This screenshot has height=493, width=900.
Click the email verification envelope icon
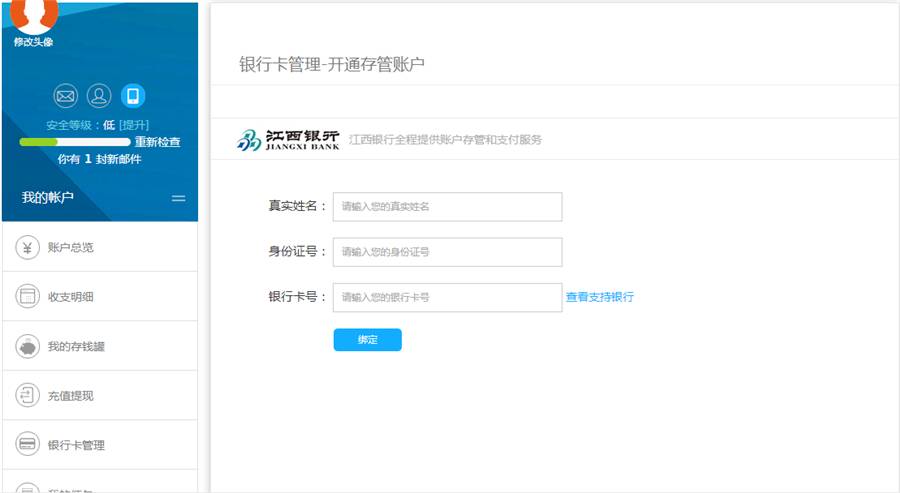click(x=65, y=96)
